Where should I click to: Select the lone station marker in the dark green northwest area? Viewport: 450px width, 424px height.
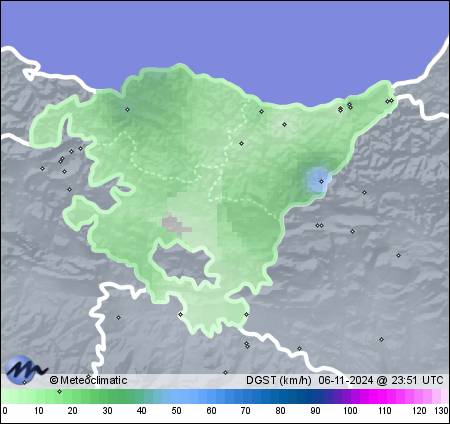pyautogui.click(x=127, y=109)
